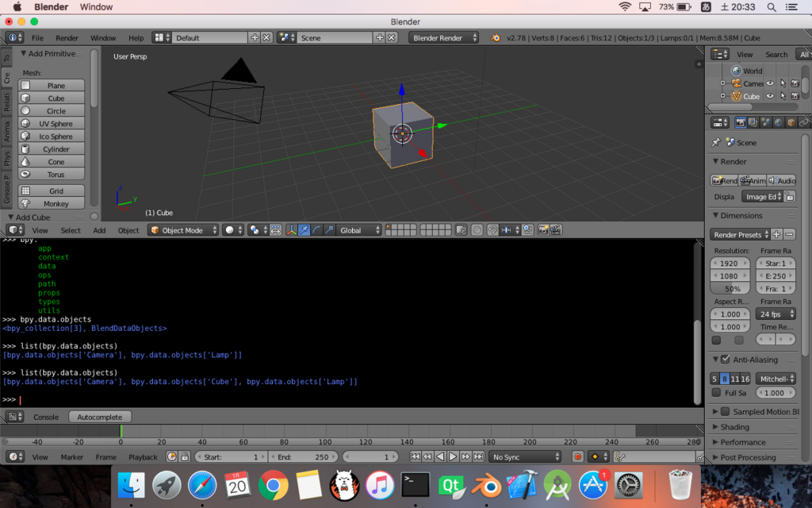Open the Blender Render engine dropdown
The image size is (812, 508).
(444, 38)
